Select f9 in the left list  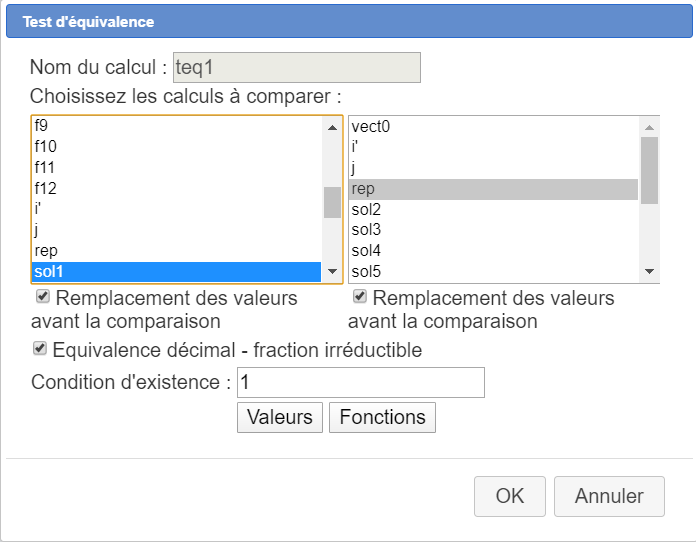tap(41, 126)
